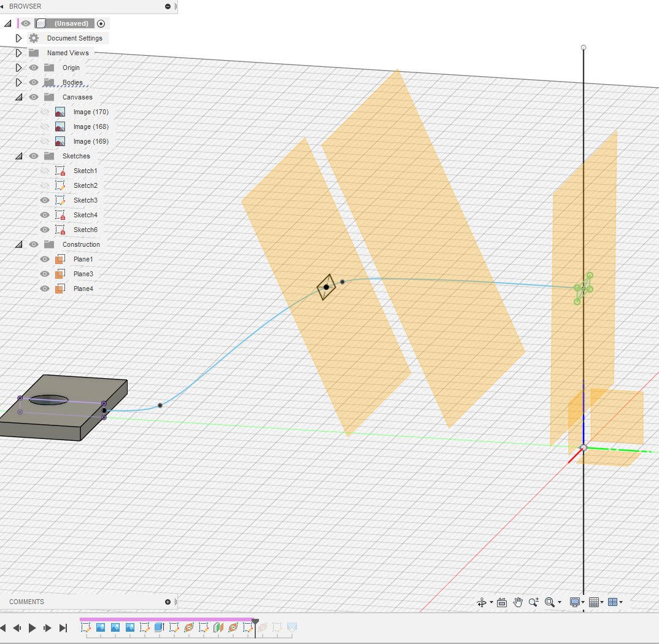Hide Plane3 with its eye icon
The image size is (659, 644).
point(45,274)
